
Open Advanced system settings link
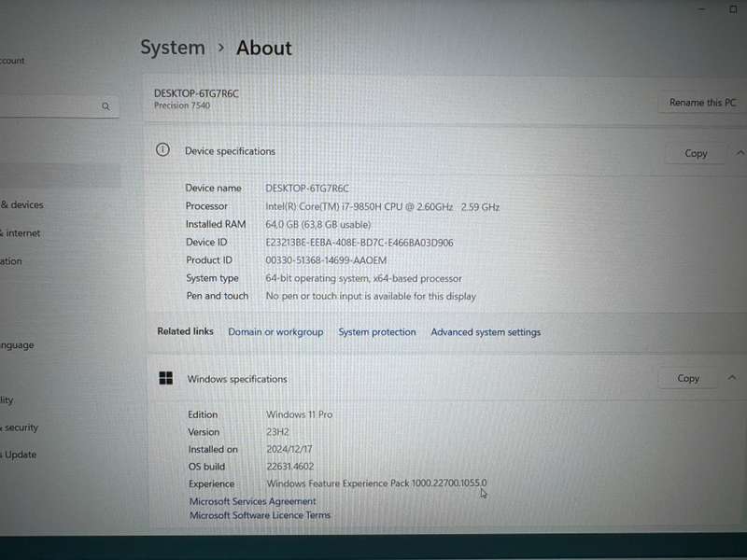[486, 332]
